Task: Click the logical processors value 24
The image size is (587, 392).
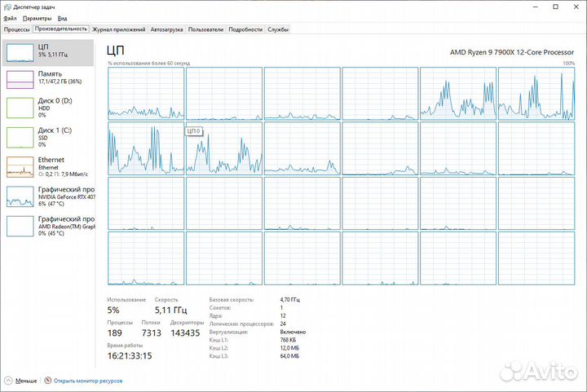Action: point(283,324)
